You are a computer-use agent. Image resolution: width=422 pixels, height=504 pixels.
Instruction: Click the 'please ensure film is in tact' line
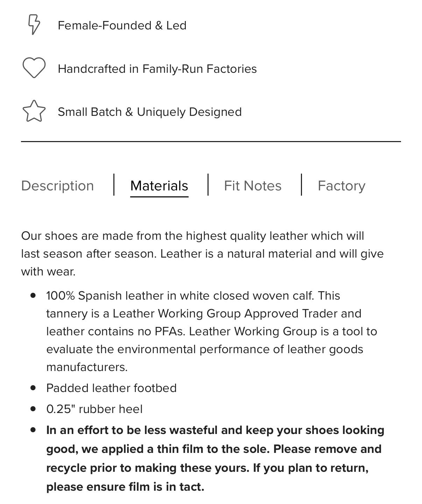pos(125,487)
